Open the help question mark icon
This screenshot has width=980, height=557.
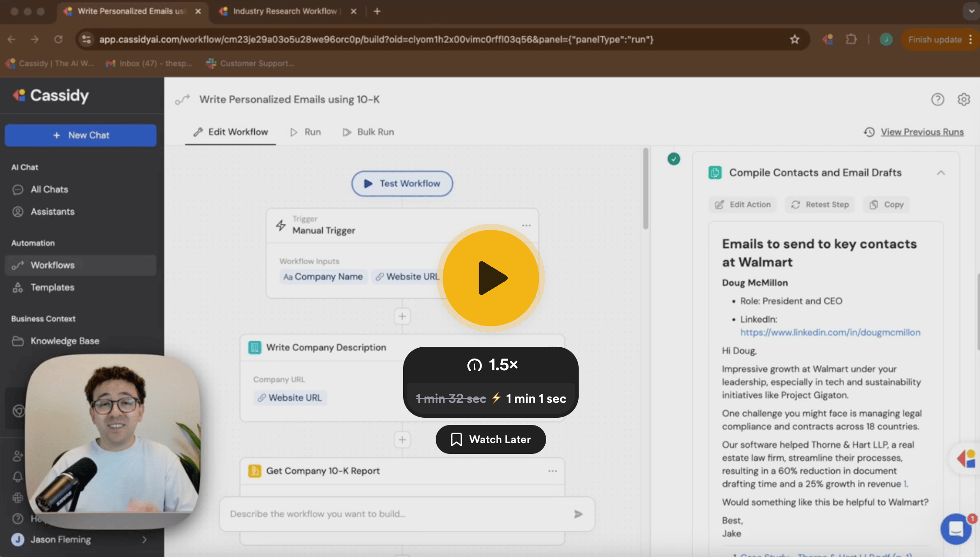[x=937, y=99]
